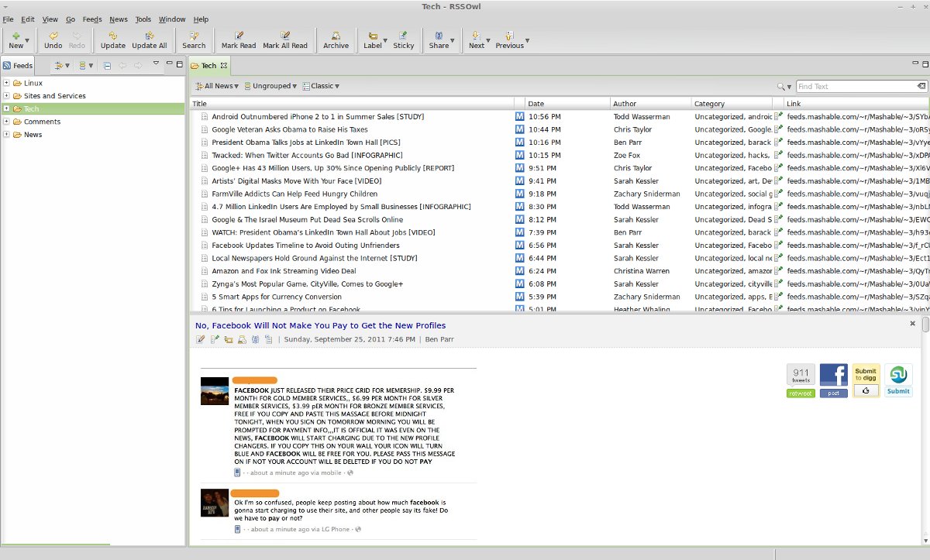Open the Edit menu
The image size is (930, 560).
pyautogui.click(x=28, y=19)
